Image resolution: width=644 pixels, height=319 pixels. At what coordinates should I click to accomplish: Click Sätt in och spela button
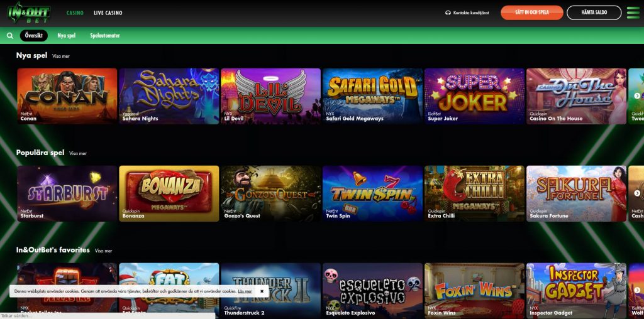[x=532, y=13]
